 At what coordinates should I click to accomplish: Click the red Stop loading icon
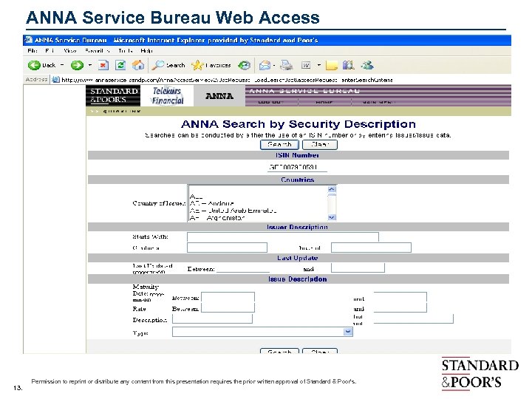pos(103,65)
